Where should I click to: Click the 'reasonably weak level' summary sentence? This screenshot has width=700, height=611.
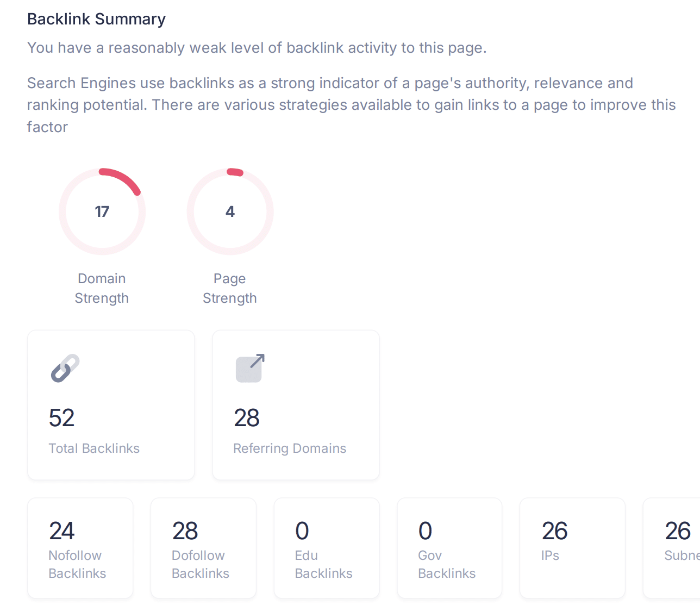257,48
